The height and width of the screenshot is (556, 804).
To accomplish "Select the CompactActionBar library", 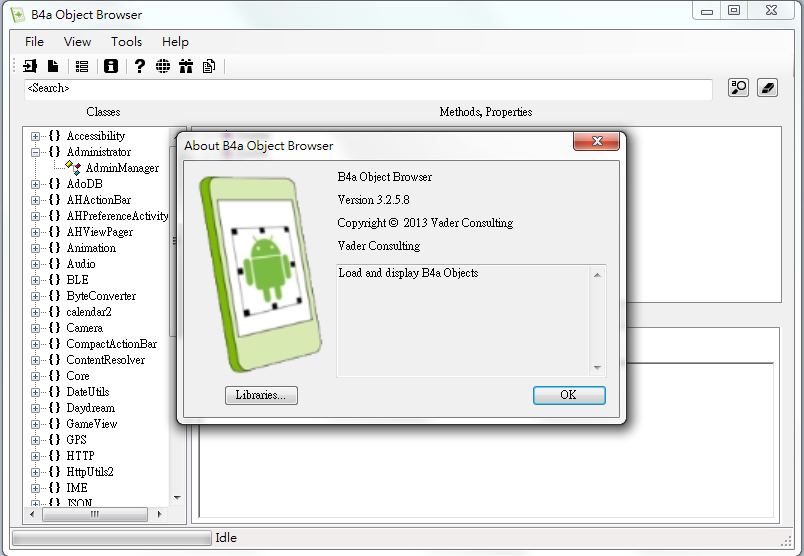I will [x=112, y=344].
